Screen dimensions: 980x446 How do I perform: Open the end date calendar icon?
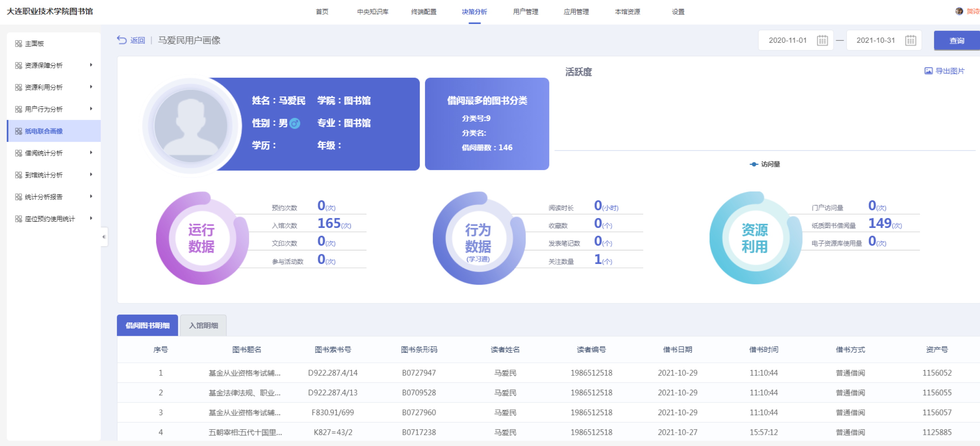click(x=910, y=40)
